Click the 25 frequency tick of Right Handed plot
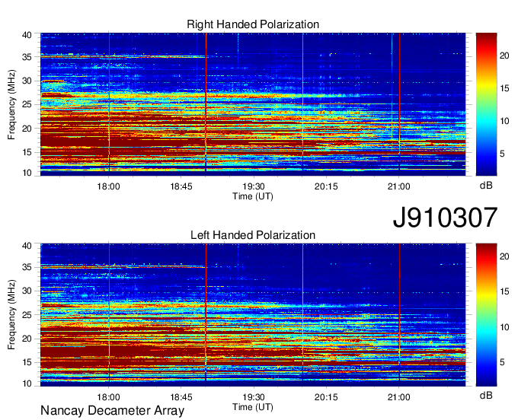 coord(27,104)
